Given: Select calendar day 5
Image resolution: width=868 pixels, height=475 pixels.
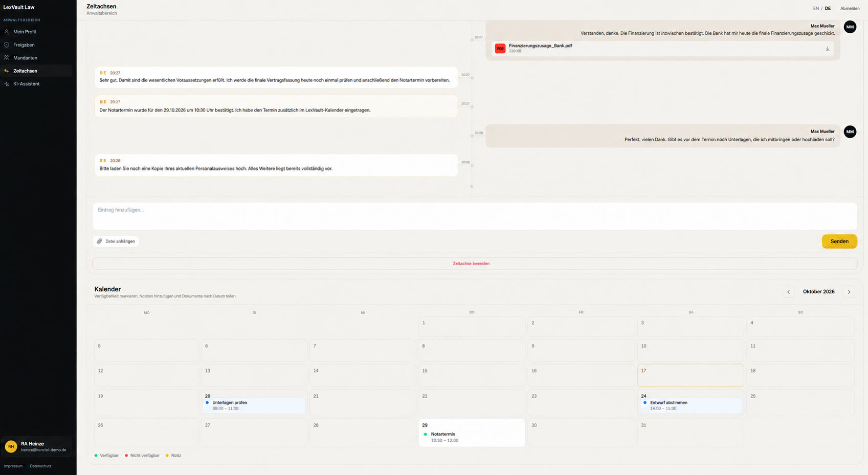Looking at the screenshot, I should click(147, 351).
